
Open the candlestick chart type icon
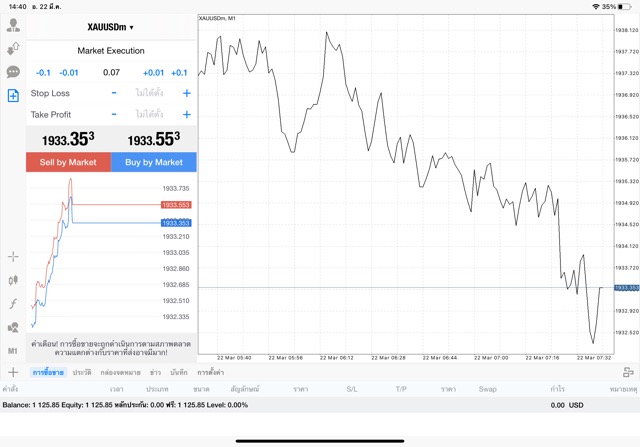click(13, 280)
